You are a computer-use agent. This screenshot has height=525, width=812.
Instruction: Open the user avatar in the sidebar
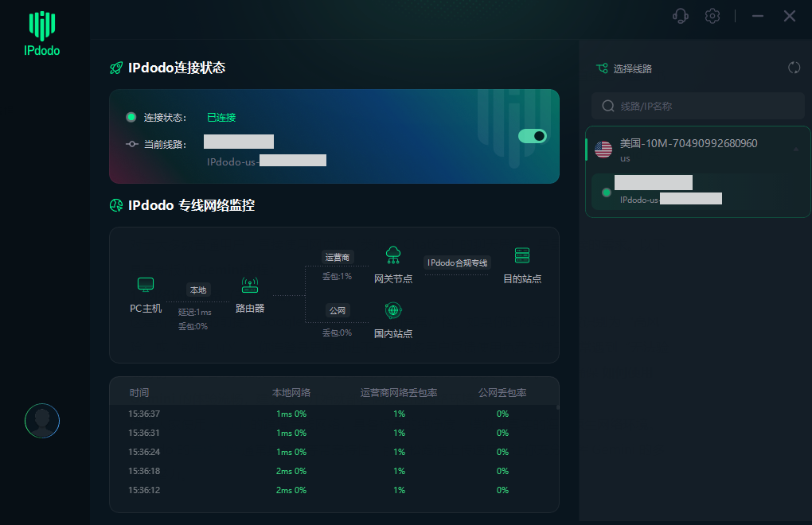[x=41, y=421]
